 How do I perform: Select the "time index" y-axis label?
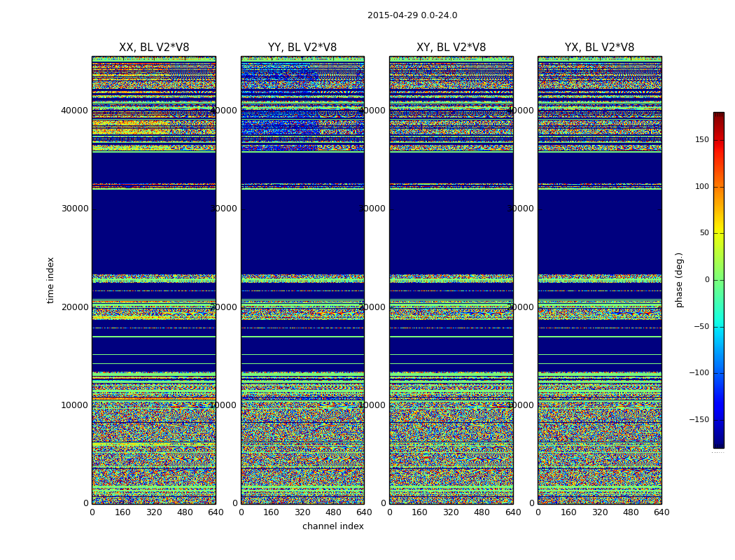[50, 280]
